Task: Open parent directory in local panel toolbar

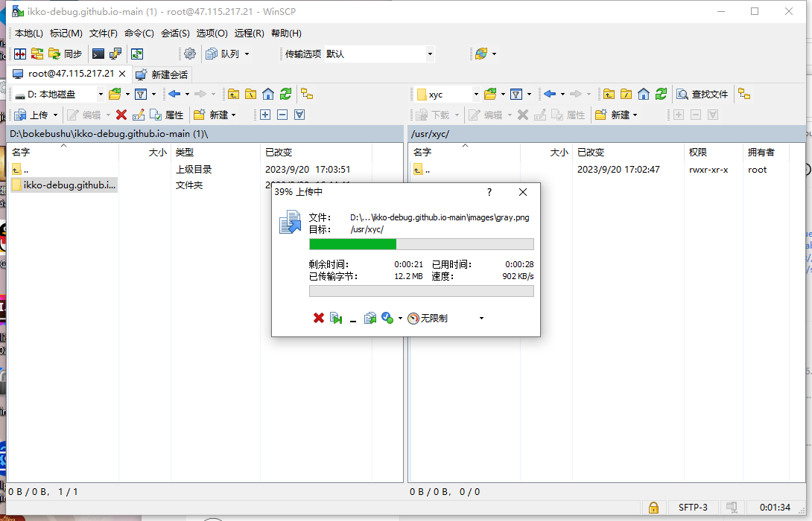Action: click(234, 94)
